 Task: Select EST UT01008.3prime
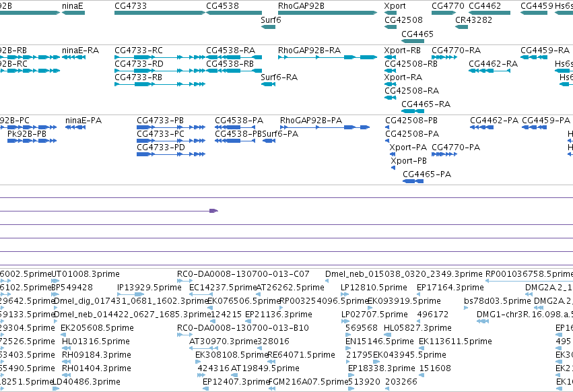click(x=55, y=281)
